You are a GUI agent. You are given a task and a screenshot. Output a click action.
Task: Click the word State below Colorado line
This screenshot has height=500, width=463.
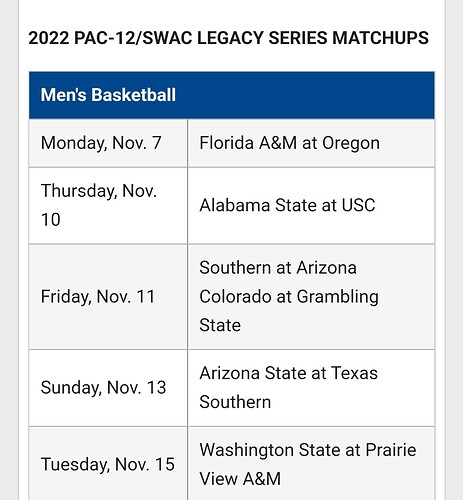pyautogui.click(x=220, y=325)
